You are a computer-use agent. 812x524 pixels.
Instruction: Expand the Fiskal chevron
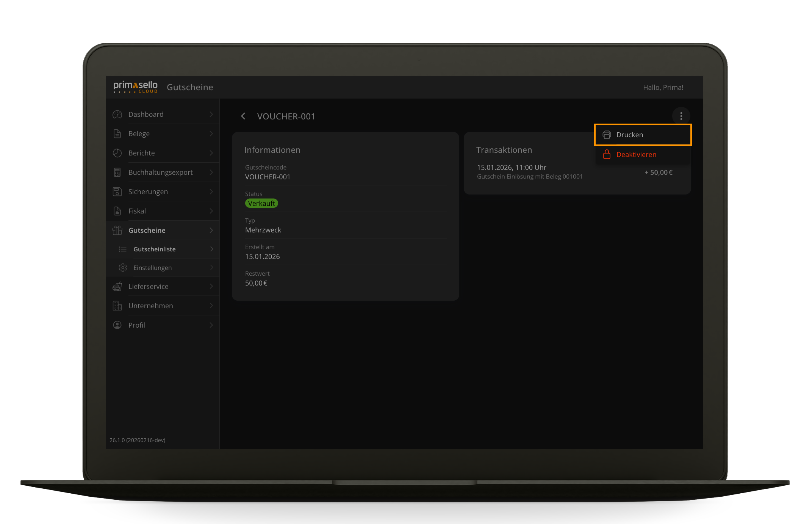[x=211, y=211]
